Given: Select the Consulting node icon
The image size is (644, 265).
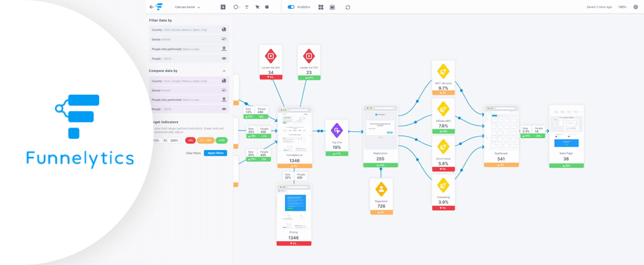Looking at the screenshot, I should [x=443, y=185].
